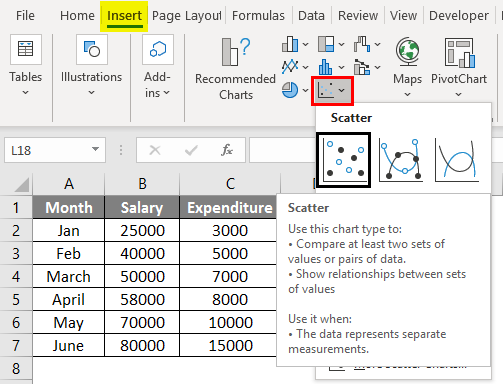Open the Name Box dropdown arrow
The image size is (503, 384).
(x=95, y=149)
